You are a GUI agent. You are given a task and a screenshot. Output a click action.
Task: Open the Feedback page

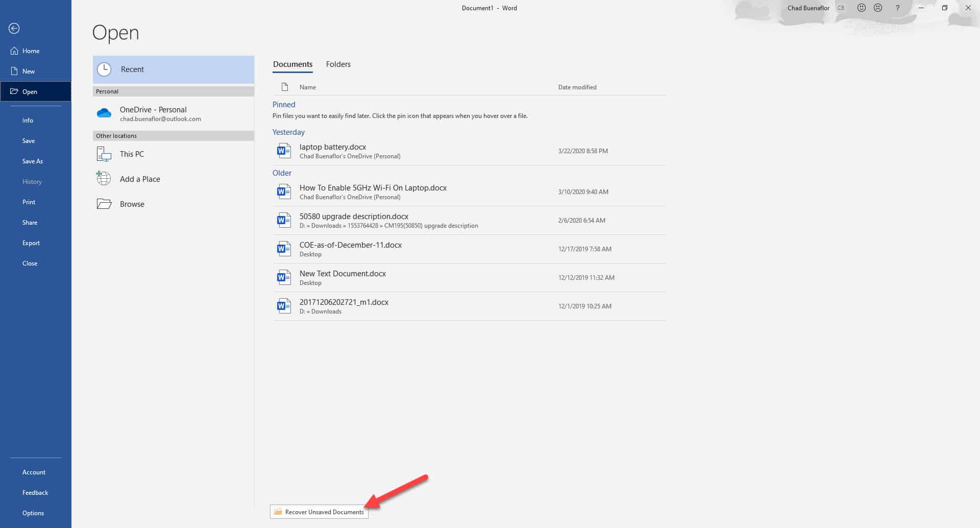point(36,493)
